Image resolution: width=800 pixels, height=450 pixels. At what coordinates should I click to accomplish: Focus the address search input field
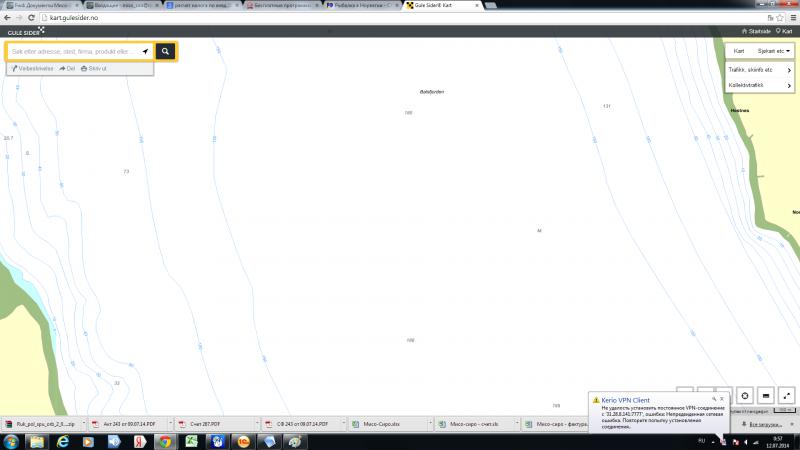[75, 51]
